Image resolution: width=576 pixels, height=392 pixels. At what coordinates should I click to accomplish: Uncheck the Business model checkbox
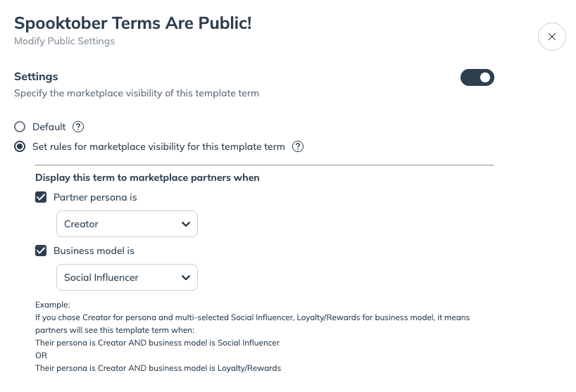tap(41, 251)
